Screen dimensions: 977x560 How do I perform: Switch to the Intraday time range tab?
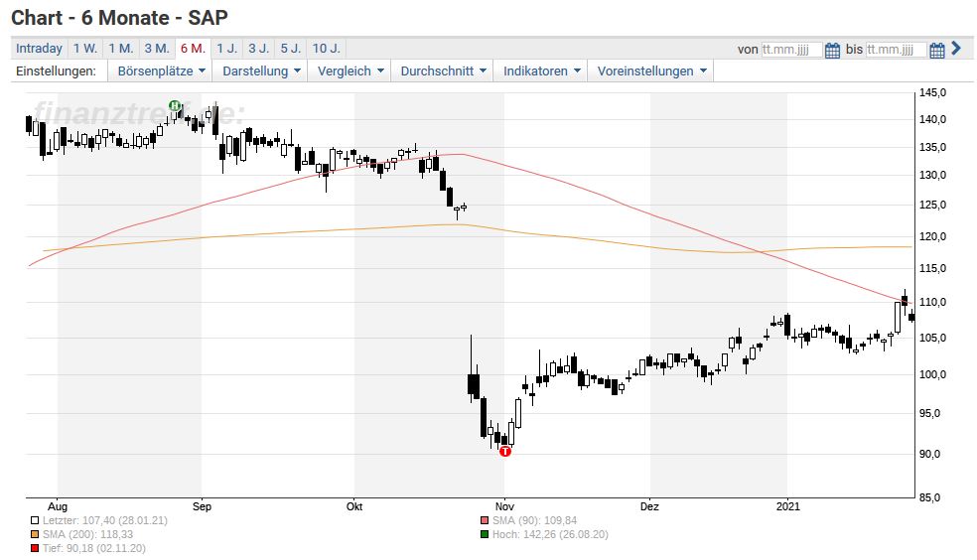click(x=39, y=49)
